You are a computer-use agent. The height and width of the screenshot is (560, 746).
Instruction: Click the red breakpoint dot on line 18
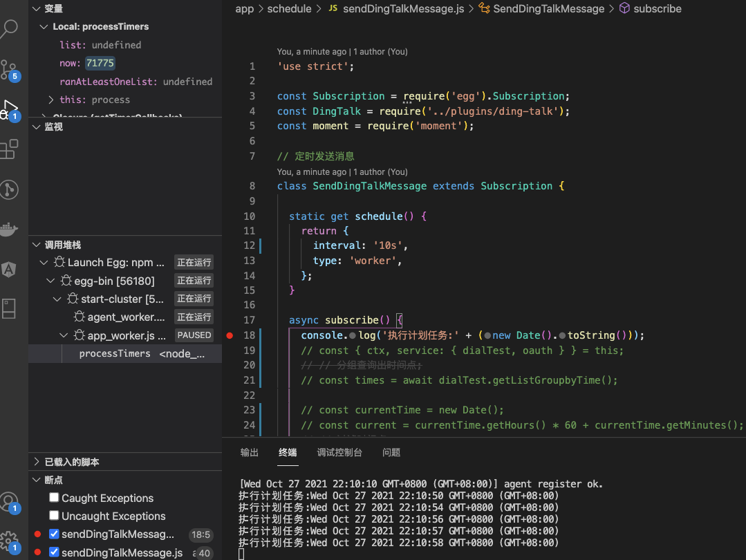pos(230,335)
